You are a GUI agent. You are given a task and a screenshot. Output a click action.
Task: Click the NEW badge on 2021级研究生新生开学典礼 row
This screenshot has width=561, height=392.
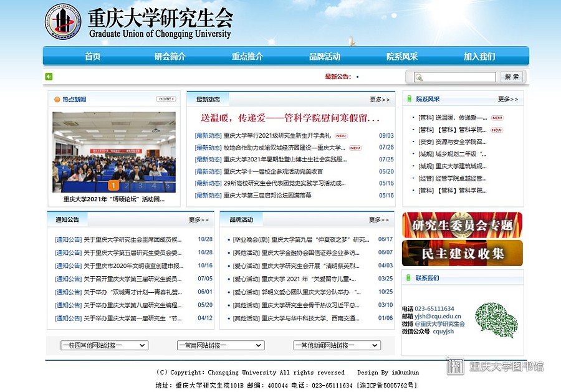[x=341, y=136]
